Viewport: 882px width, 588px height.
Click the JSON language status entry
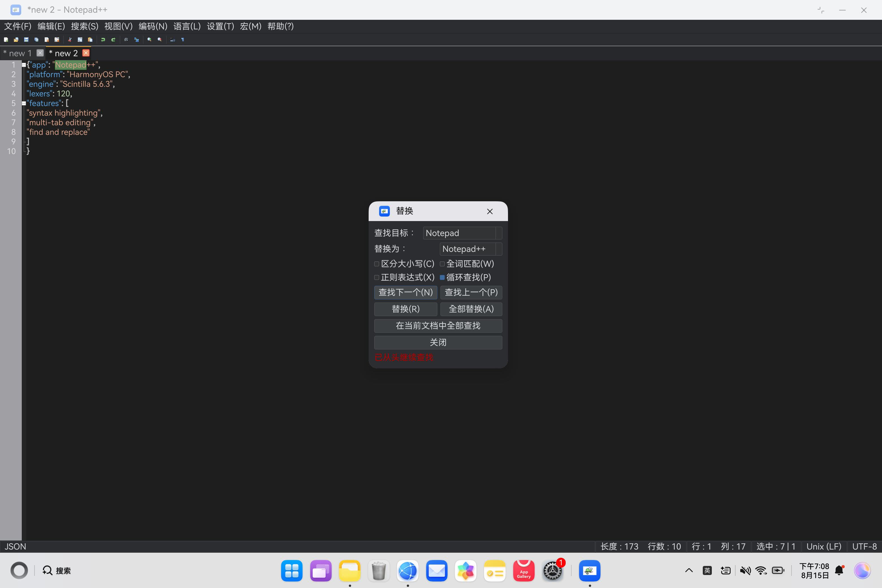coord(15,546)
